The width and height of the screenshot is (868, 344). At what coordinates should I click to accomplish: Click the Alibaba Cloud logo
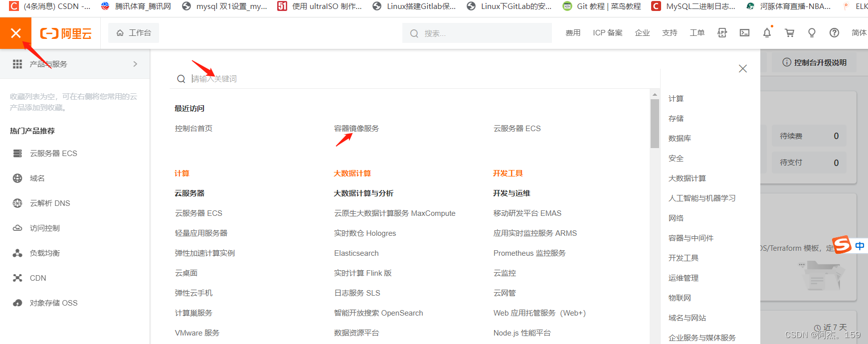point(66,33)
